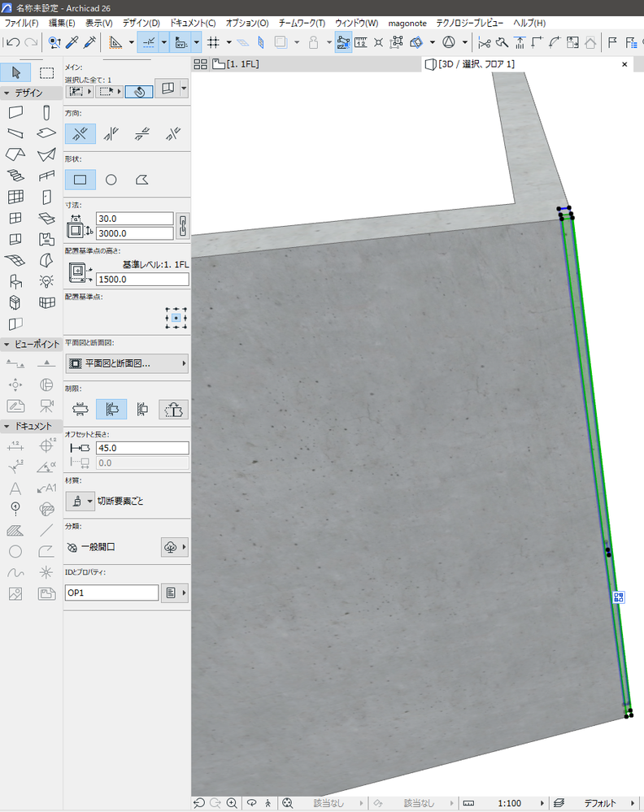Open the ファイル(F) menu
This screenshot has height=812, width=644.
point(21,23)
